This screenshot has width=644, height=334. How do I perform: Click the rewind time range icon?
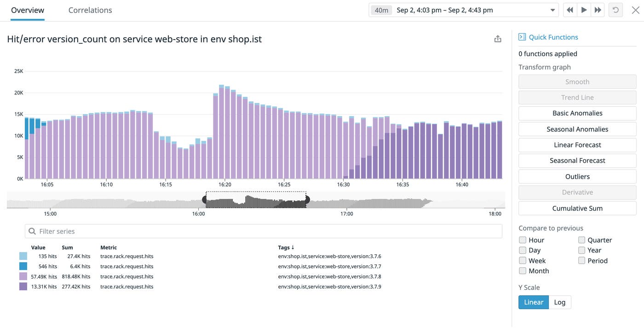pos(570,10)
